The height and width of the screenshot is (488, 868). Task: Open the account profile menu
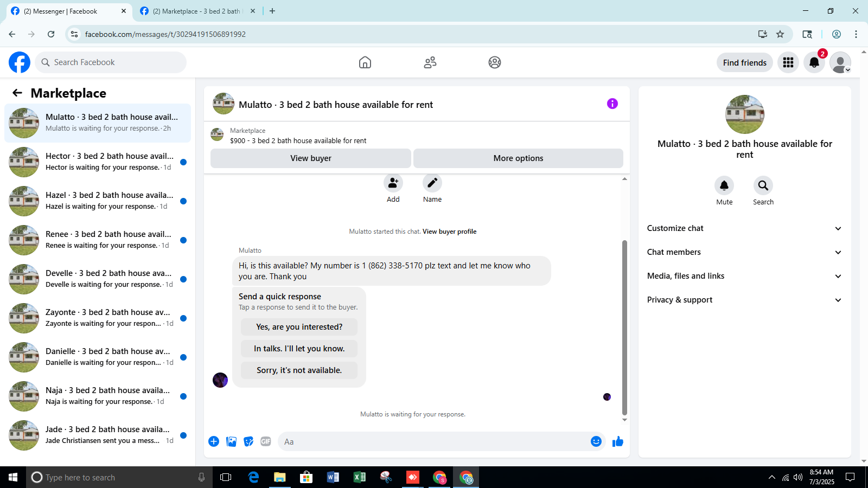click(840, 62)
